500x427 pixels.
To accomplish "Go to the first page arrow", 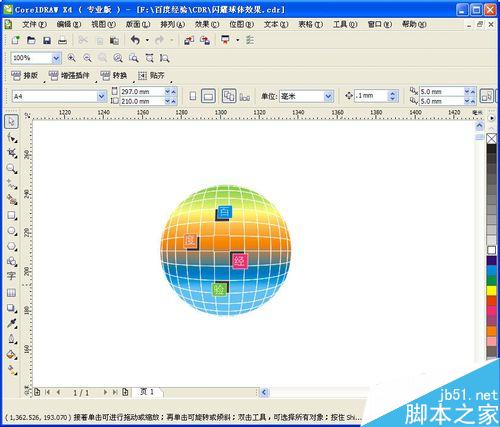I will pos(47,392).
